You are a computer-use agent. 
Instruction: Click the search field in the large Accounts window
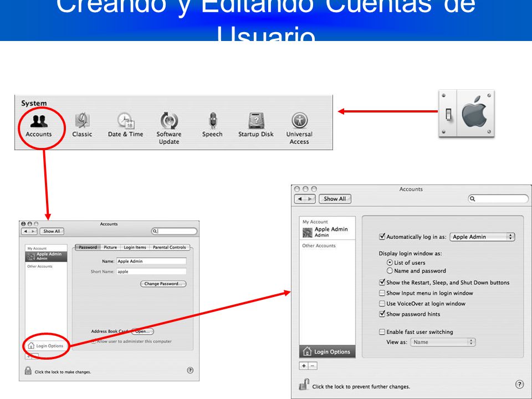[x=498, y=199]
